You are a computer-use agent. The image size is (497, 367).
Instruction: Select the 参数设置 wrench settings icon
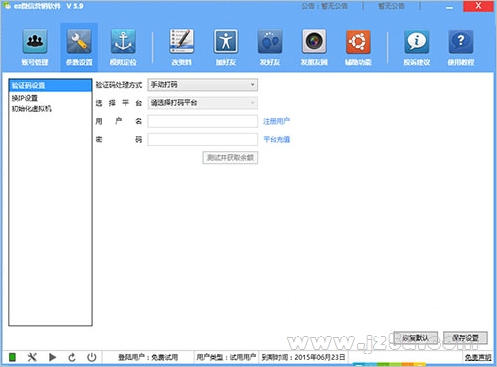pos(79,42)
